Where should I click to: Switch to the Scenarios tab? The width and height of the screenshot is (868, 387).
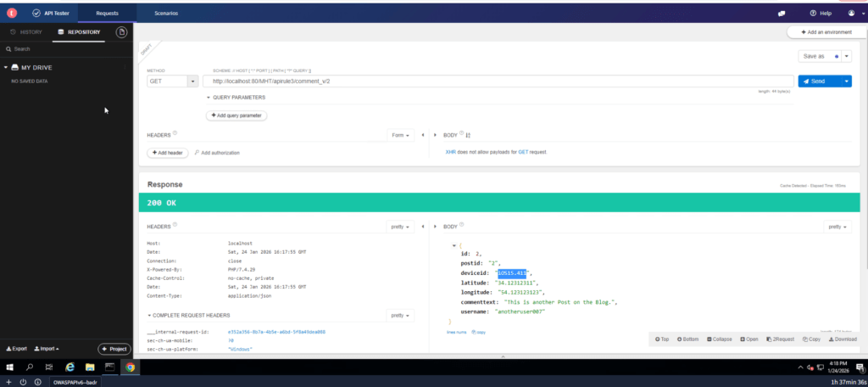point(166,13)
